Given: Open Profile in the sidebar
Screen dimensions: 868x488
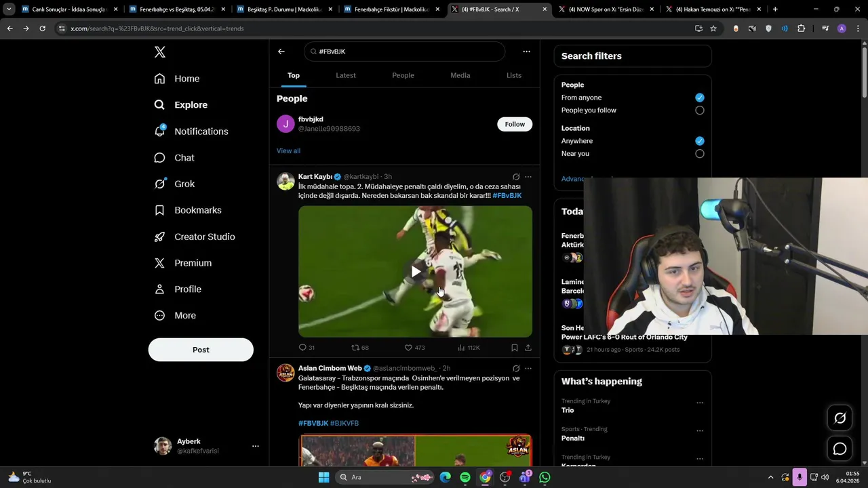Looking at the screenshot, I should click(178, 289).
